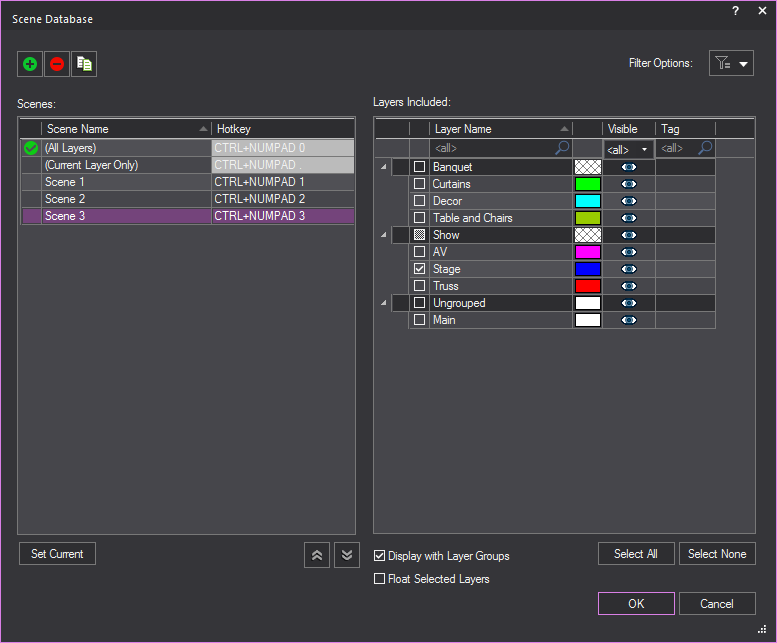777x643 pixels.
Task: Click the search icon in Layer Name filter
Action: point(562,148)
